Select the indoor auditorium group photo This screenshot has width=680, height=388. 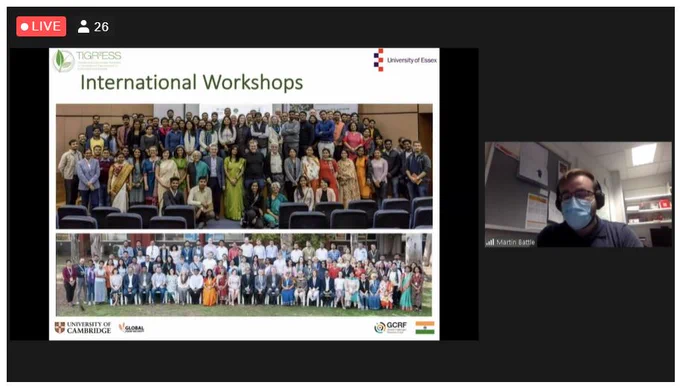[x=244, y=166]
